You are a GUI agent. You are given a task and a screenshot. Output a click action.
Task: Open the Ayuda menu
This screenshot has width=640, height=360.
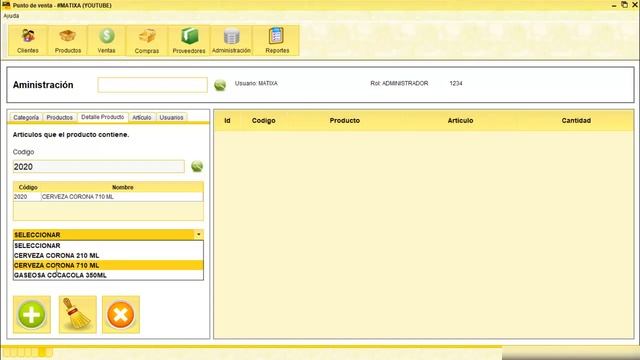(11, 16)
